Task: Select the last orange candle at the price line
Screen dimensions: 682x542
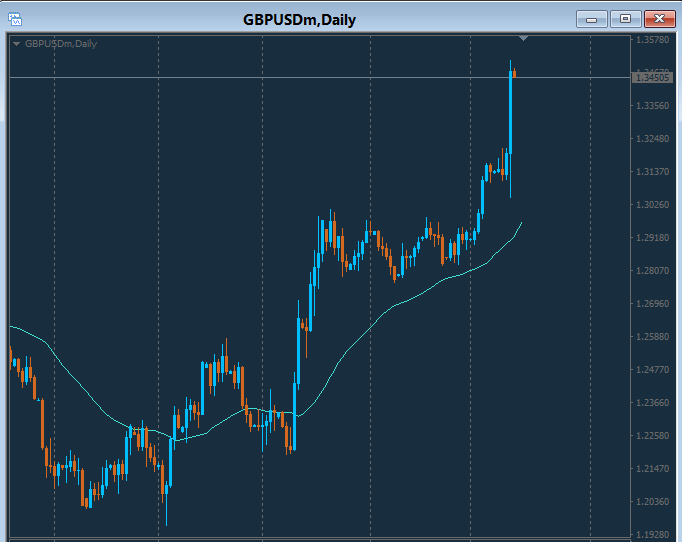Action: click(515, 73)
